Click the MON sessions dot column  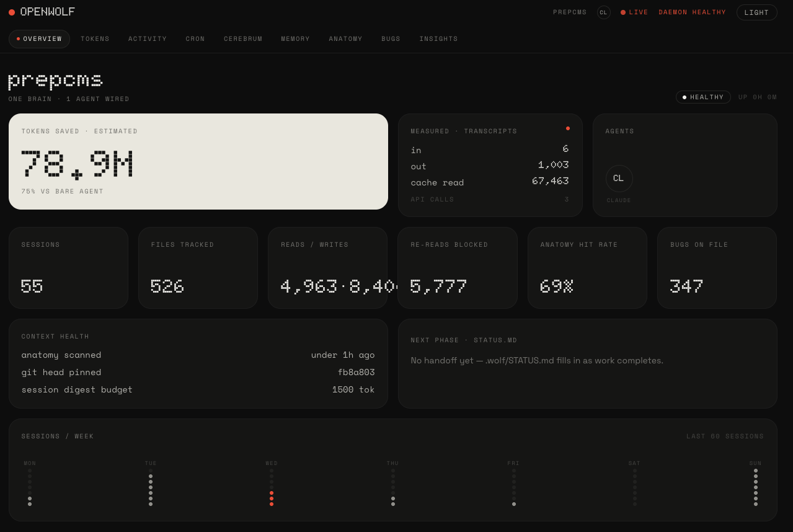click(x=30, y=487)
